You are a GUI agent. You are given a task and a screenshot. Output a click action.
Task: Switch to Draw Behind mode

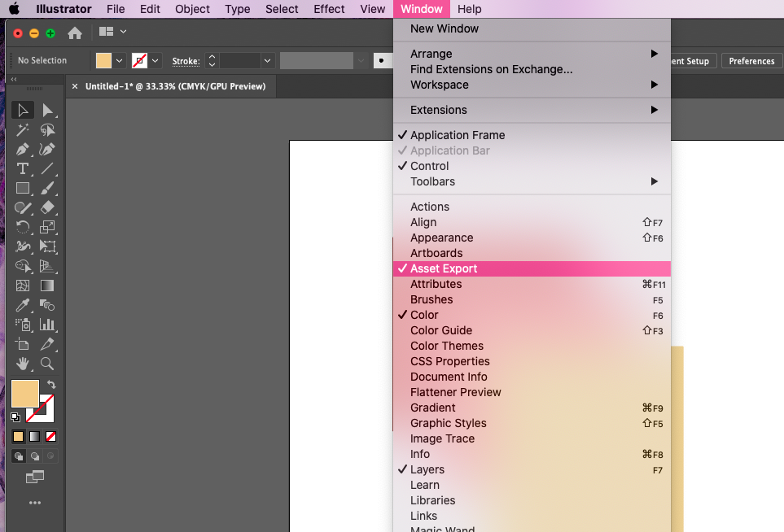coord(34,456)
